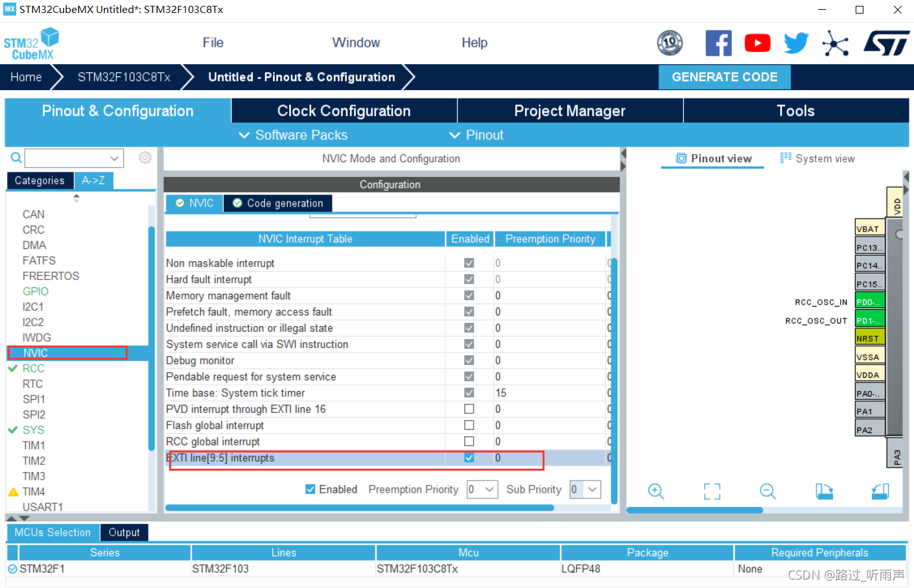Toggle the bottom Enabled checkbox
This screenshot has height=588, width=914.
(311, 489)
